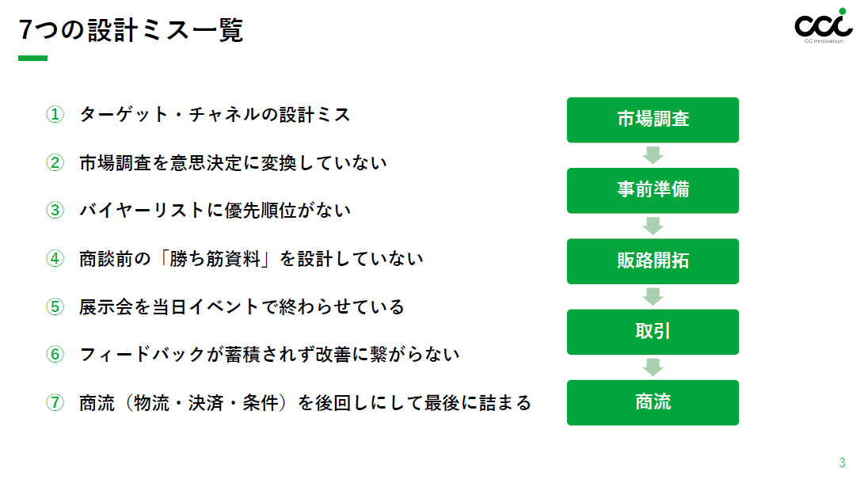Click the circled number ⑦ marker
This screenshot has height=483, width=868.
54,402
